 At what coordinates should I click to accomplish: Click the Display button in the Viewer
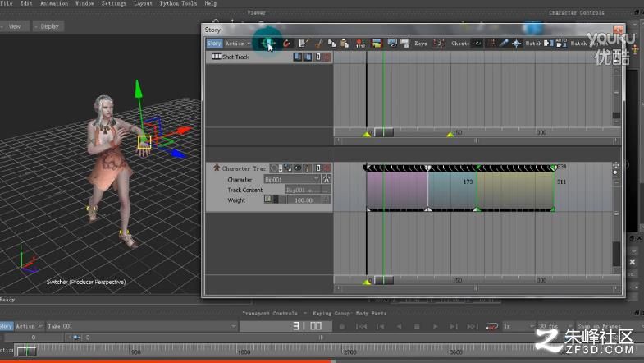coord(48,26)
